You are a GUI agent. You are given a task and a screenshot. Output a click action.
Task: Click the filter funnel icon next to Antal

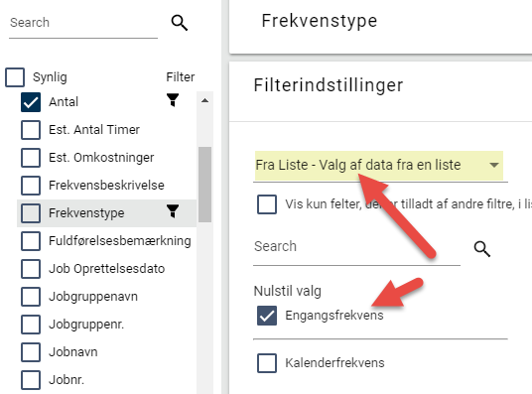tap(173, 100)
